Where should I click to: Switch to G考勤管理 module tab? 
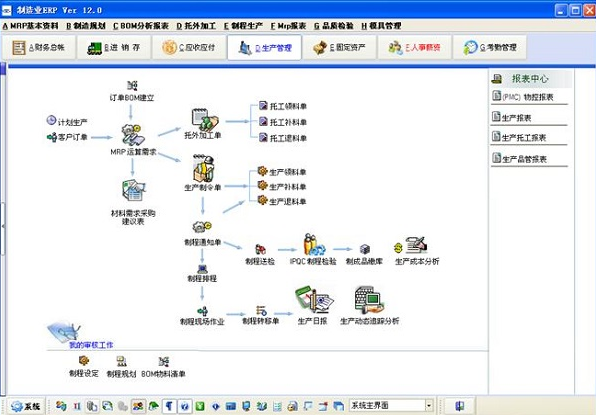pos(490,48)
